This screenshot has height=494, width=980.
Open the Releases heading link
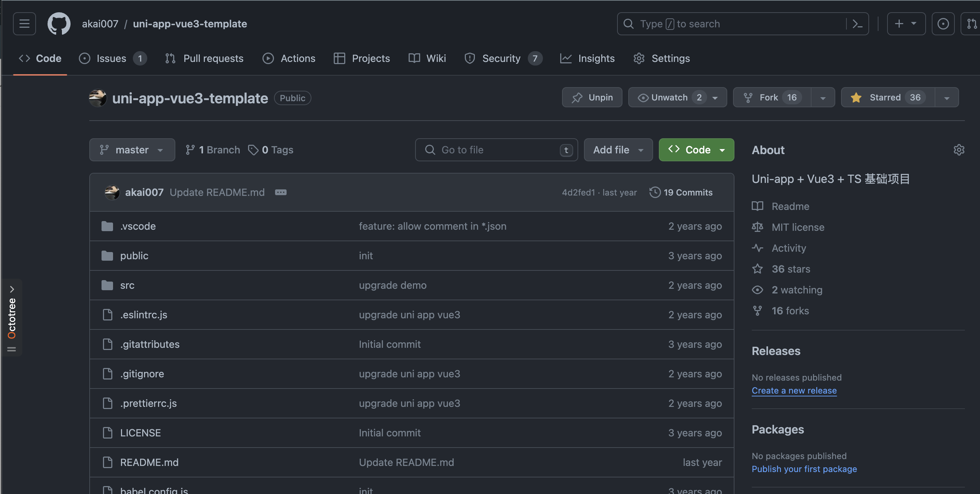click(x=776, y=351)
